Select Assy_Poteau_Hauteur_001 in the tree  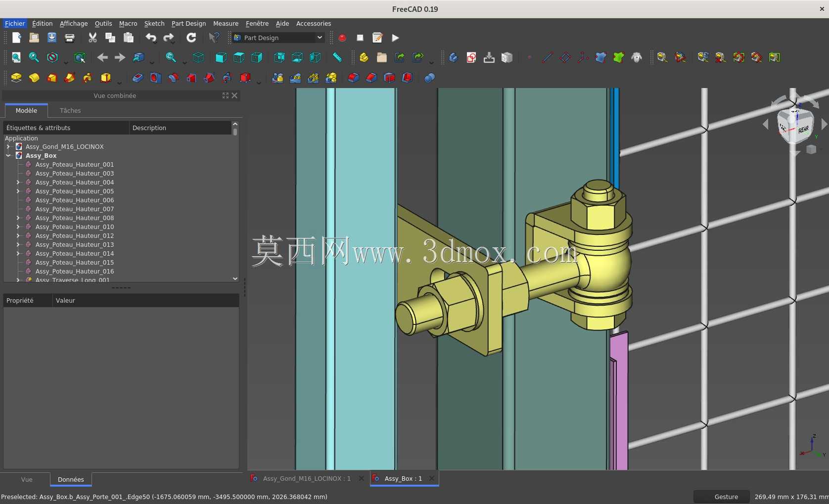coord(75,165)
